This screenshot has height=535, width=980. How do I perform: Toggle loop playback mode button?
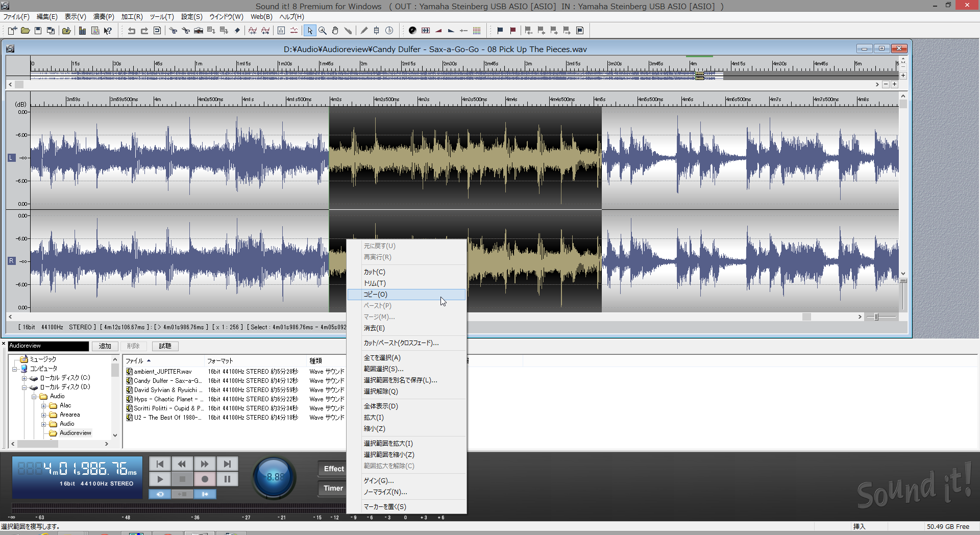160,494
